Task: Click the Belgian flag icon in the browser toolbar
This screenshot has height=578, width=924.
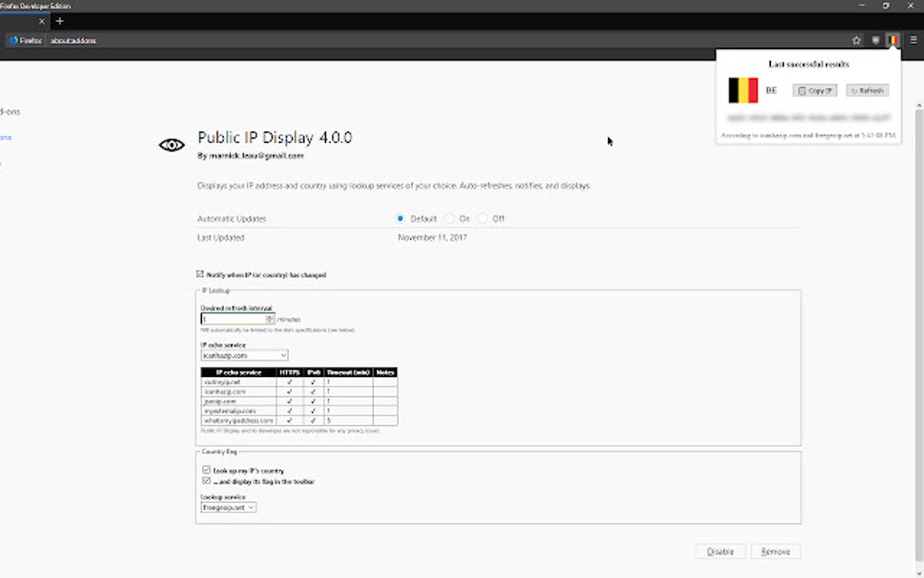Action: tap(892, 40)
